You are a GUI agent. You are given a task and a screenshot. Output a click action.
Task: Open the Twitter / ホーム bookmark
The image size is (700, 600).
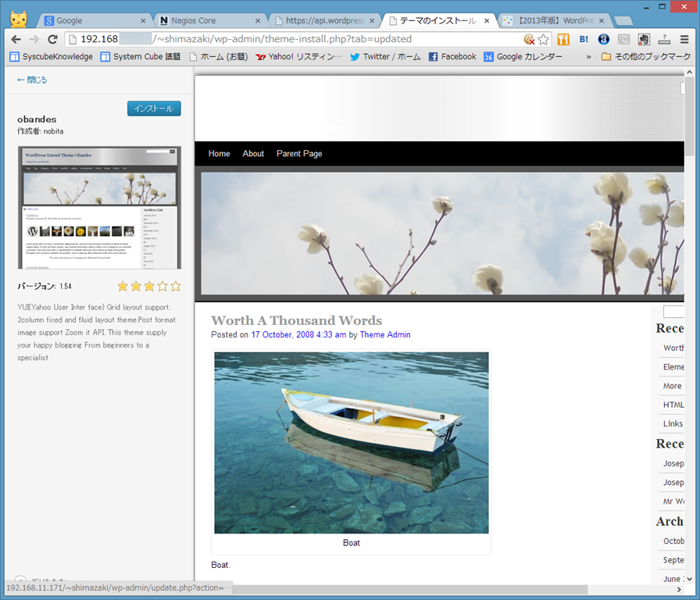[385, 57]
